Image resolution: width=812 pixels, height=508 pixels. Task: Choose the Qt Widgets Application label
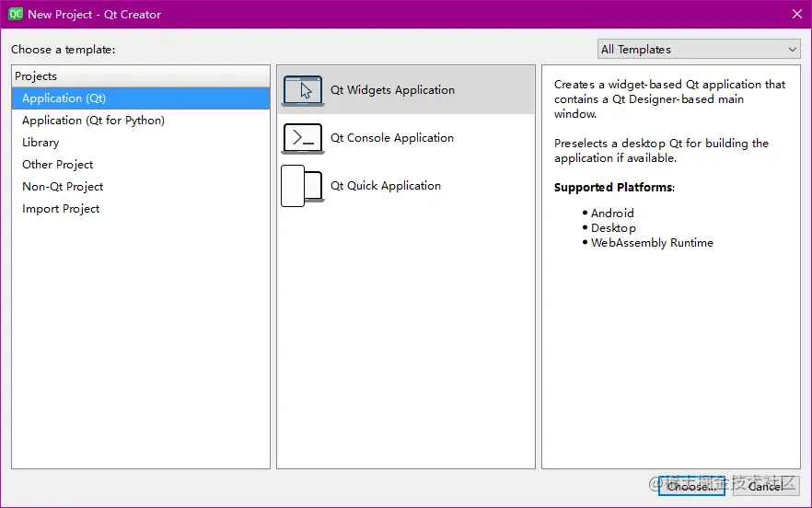coord(392,90)
